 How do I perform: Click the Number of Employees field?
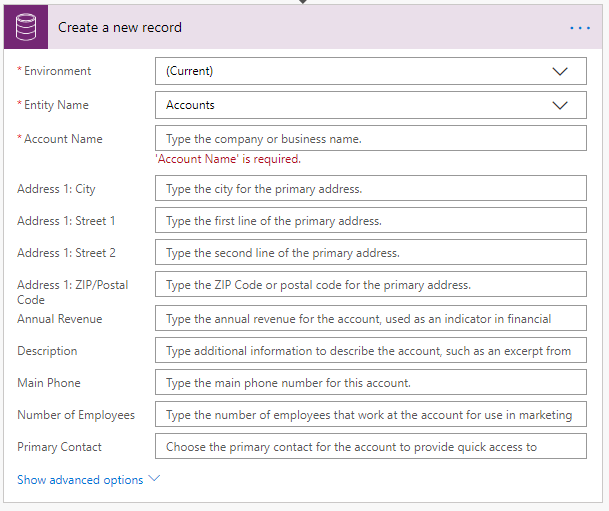point(371,414)
